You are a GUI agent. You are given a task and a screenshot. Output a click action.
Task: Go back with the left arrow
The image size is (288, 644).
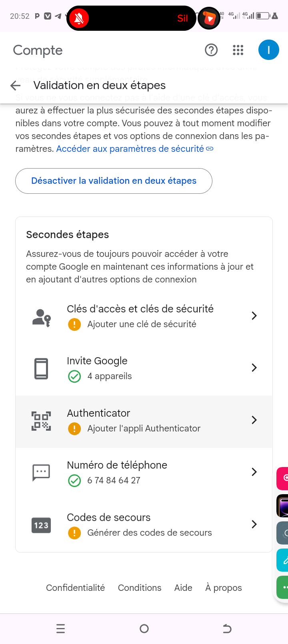pos(16,85)
